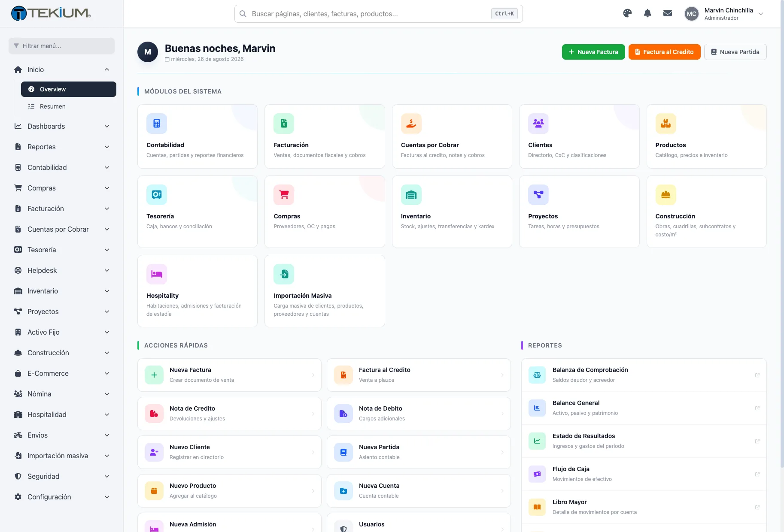Screen dimensions: 784x532
Task: Click the Facturación module invoice icon
Action: [284, 124]
